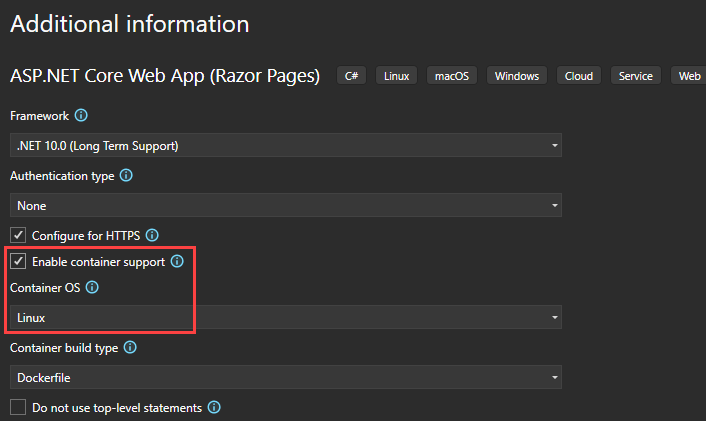Click the Framework info icon
This screenshot has height=421, width=706.
[x=81, y=116]
